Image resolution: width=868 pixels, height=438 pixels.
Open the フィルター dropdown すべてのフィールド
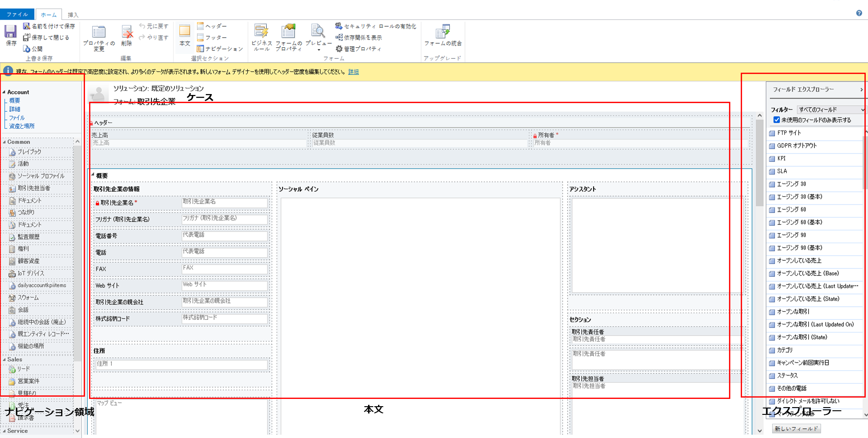click(831, 109)
